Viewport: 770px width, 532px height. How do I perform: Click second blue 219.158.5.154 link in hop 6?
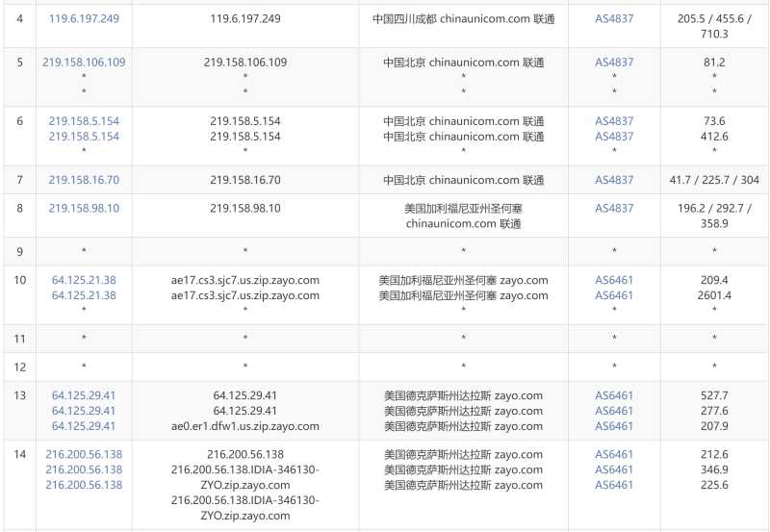coord(84,137)
